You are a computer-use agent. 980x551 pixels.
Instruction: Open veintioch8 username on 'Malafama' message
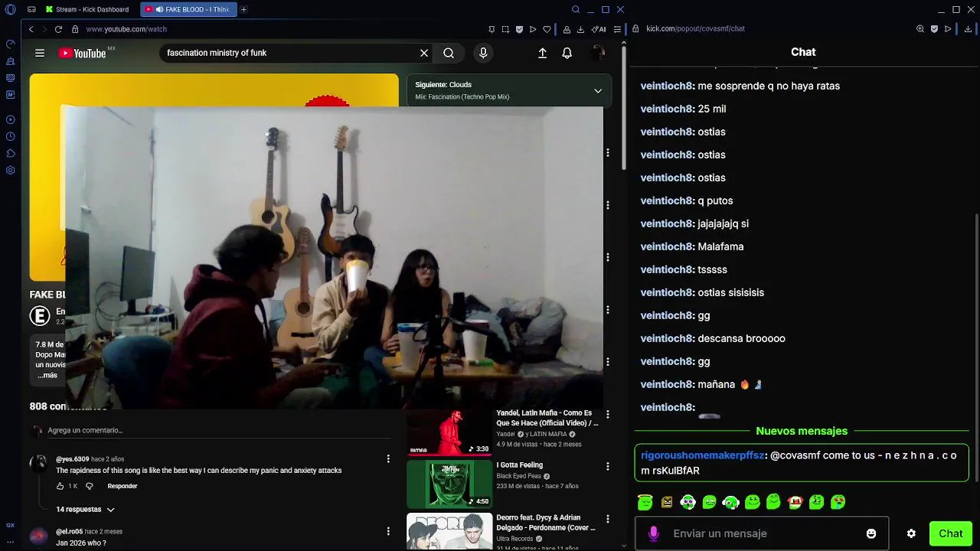[667, 246]
